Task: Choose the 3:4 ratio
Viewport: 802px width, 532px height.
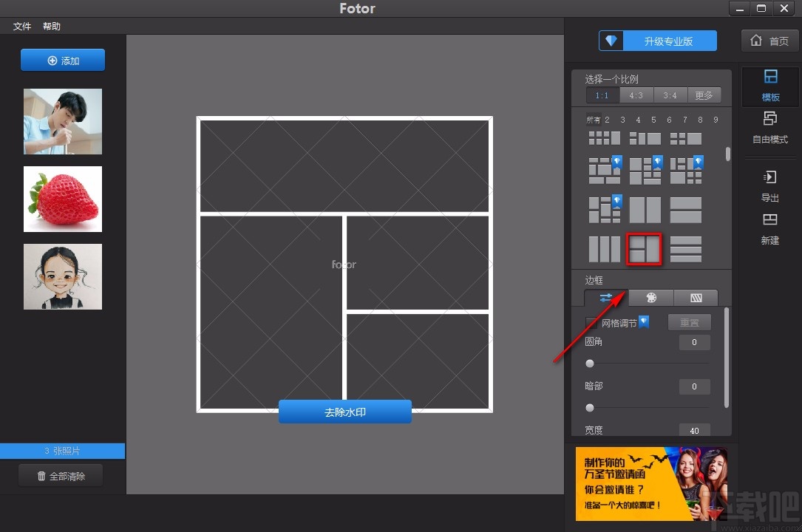Action: click(670, 95)
